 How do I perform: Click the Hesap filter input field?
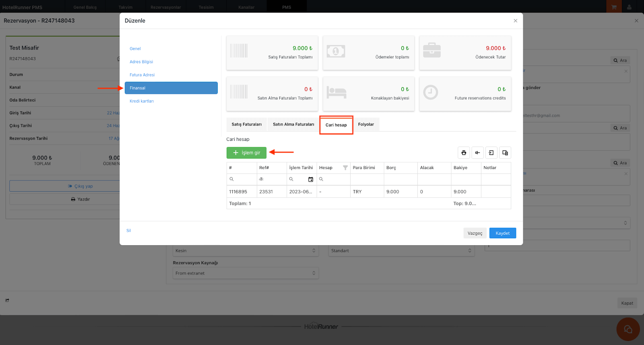click(x=336, y=179)
